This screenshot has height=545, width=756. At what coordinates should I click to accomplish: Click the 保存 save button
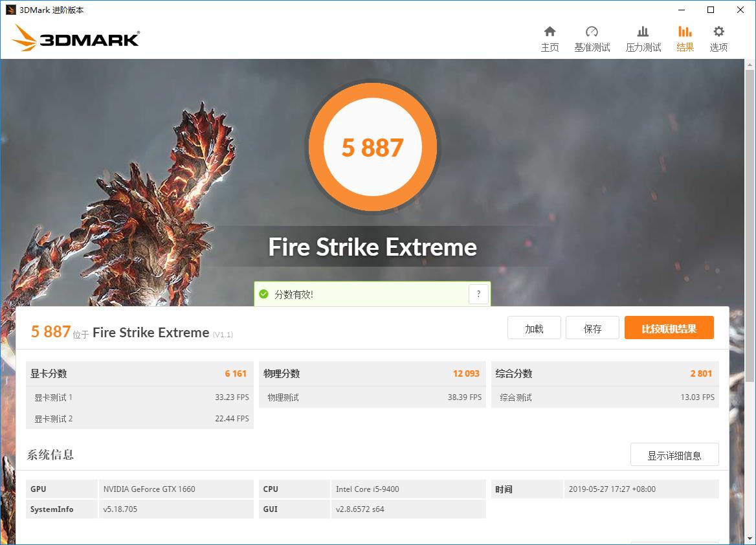(592, 328)
